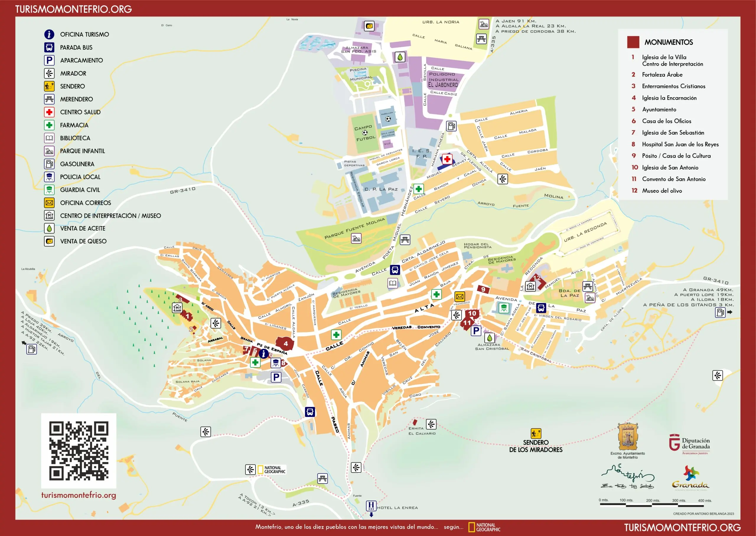756x536 pixels.
Task: Click the red cross health center icon on the map
Action: [x=447, y=160]
